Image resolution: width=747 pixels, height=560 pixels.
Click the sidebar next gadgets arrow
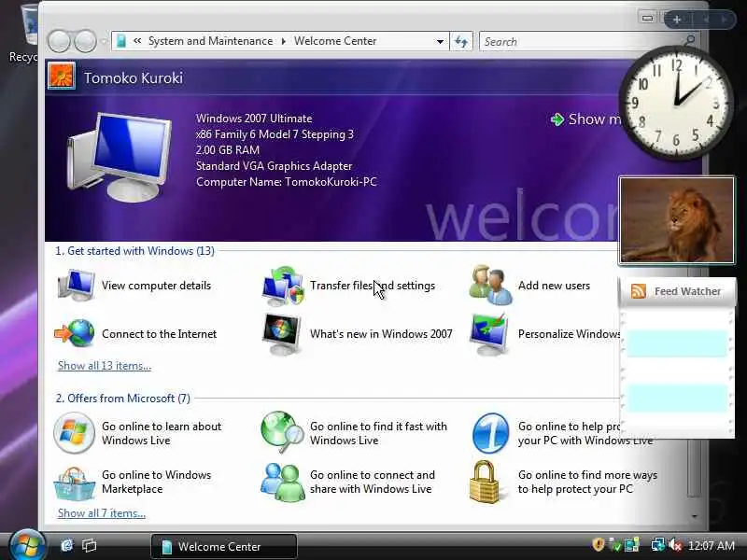[725, 20]
